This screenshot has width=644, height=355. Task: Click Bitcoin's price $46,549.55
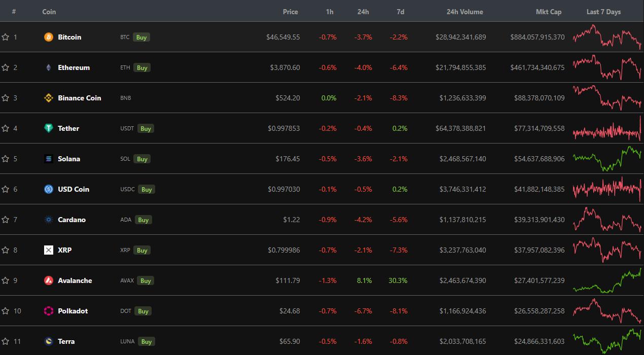point(283,37)
